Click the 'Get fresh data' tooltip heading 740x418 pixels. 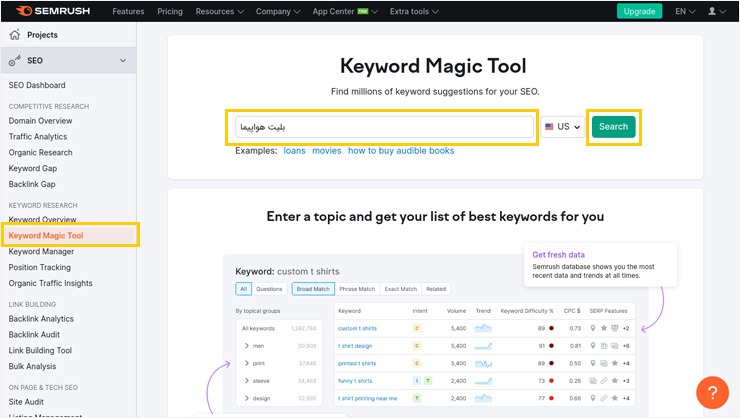[558, 255]
